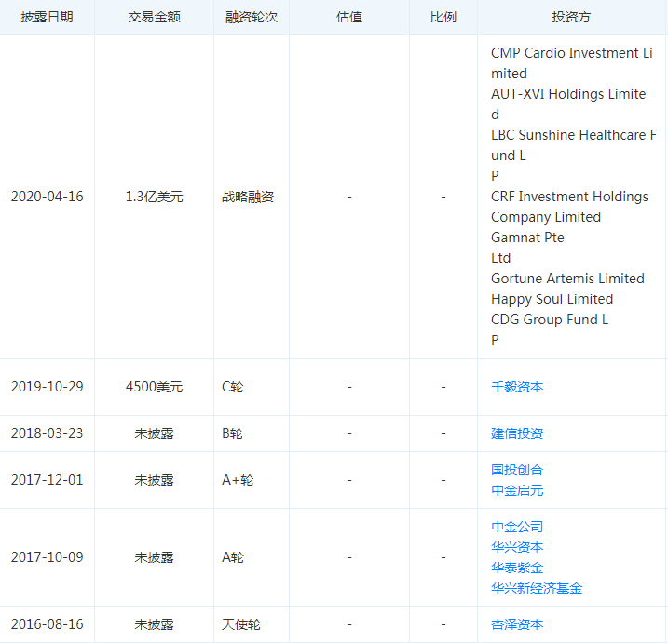Image resolution: width=668 pixels, height=644 pixels.
Task: Open the 杏泽资本 investor link
Action: (517, 624)
